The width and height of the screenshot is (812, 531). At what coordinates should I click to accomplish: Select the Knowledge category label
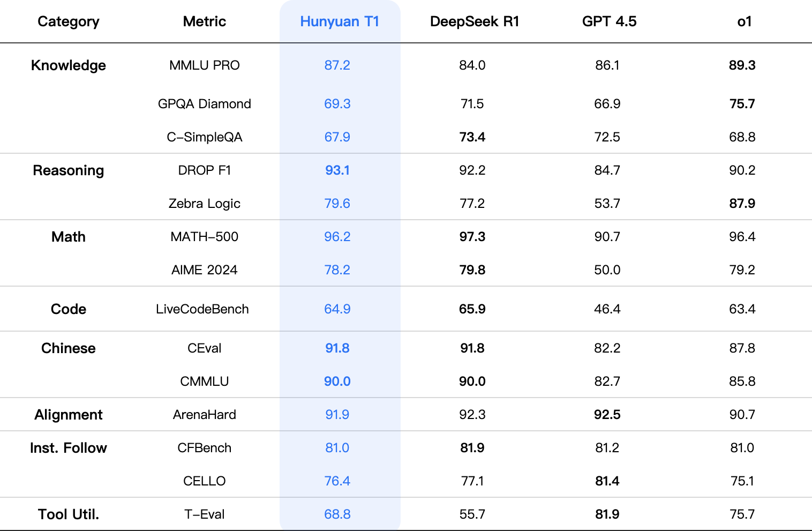coord(69,65)
